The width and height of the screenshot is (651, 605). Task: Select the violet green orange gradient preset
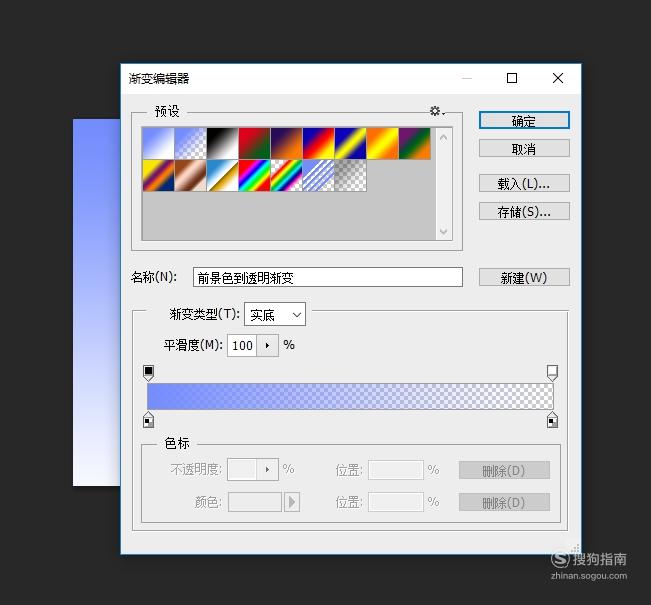[415, 143]
